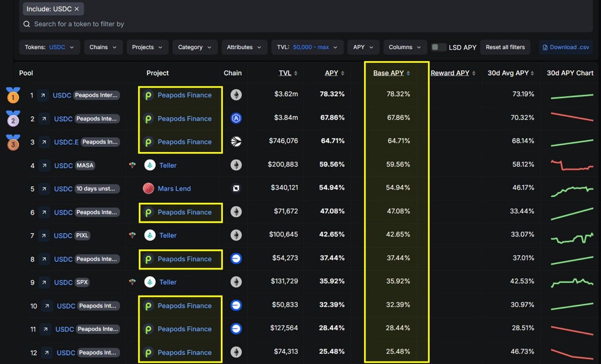Image resolution: width=601 pixels, height=364 pixels.
Task: Open external link arrow for pool row 1
Action: (43, 95)
